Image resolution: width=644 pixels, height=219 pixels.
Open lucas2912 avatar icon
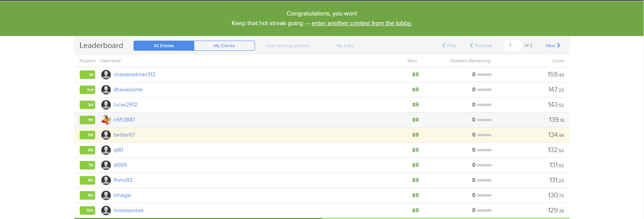106,105
